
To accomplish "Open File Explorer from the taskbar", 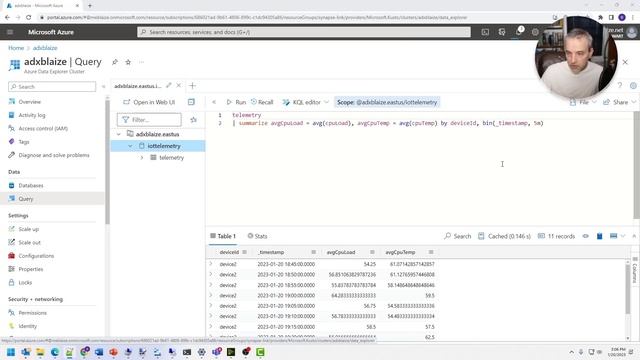I will point(40,352).
